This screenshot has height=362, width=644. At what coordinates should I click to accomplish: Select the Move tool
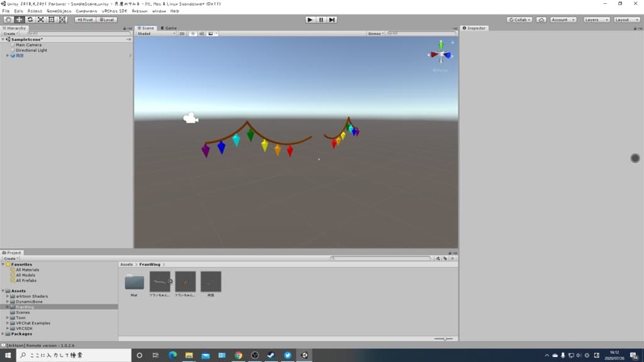click(19, 19)
